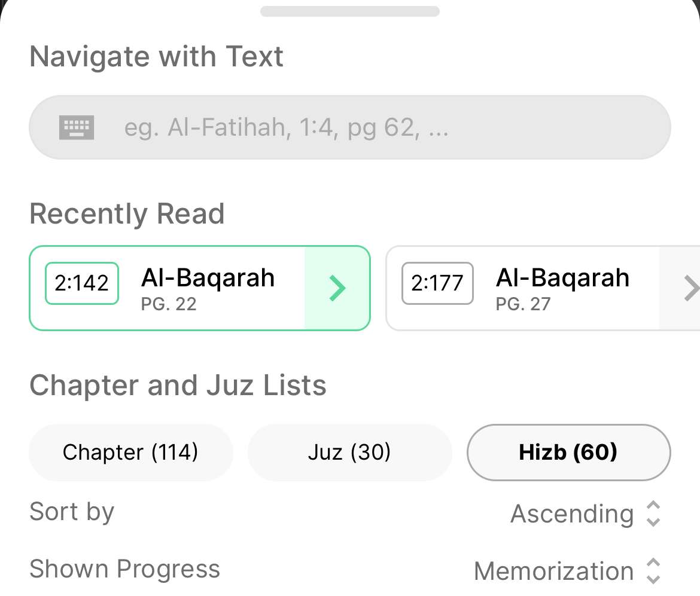Click the Recently Read heading
This screenshot has width=700, height=596.
(127, 214)
